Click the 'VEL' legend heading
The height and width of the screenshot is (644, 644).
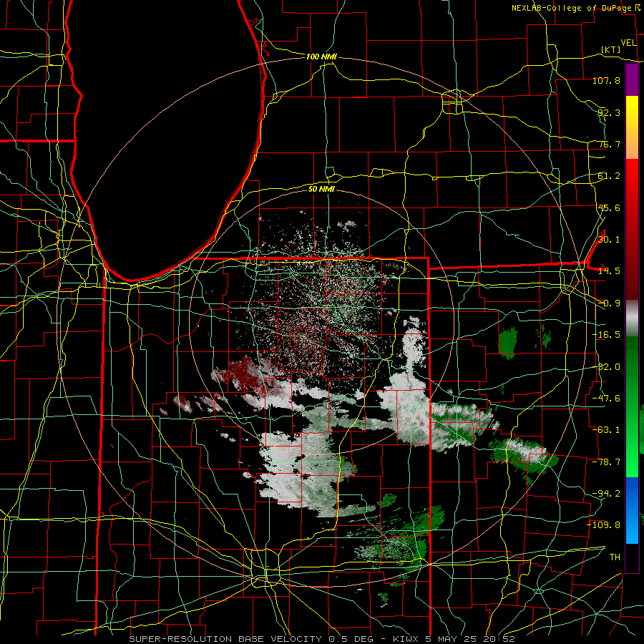point(628,42)
